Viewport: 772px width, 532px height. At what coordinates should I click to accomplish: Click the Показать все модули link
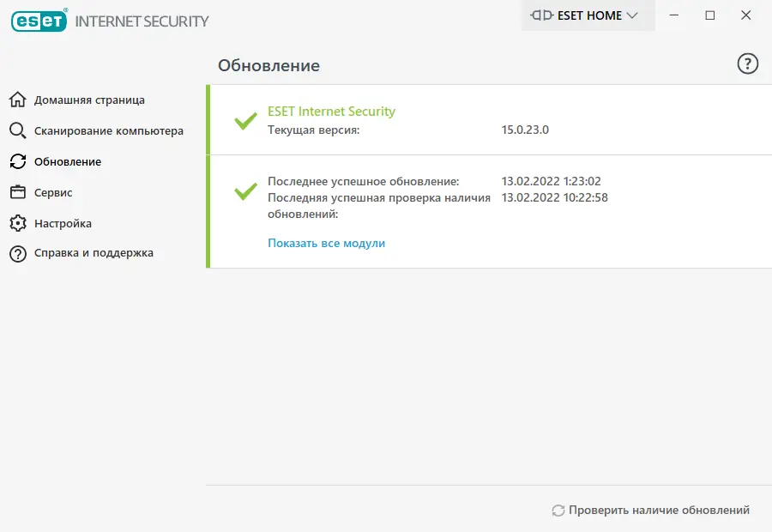coord(326,243)
